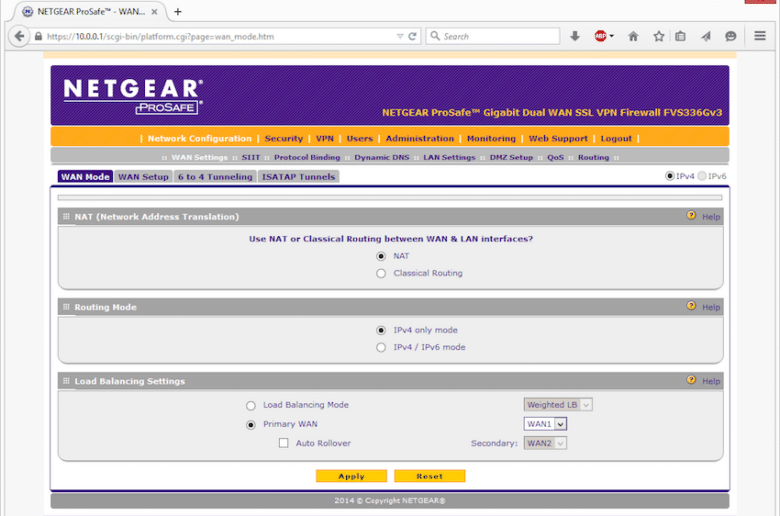Open the downloads arrow icon
The image size is (780, 516).
(x=575, y=36)
